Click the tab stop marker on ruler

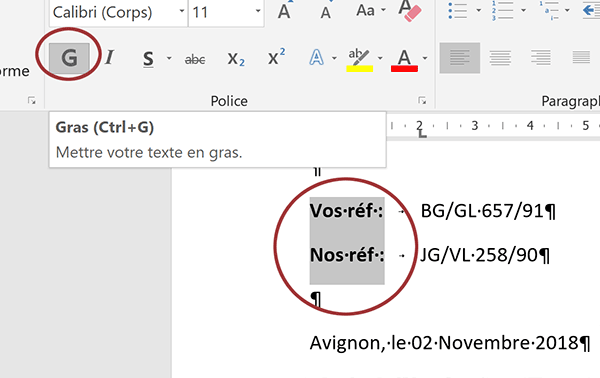tap(422, 134)
